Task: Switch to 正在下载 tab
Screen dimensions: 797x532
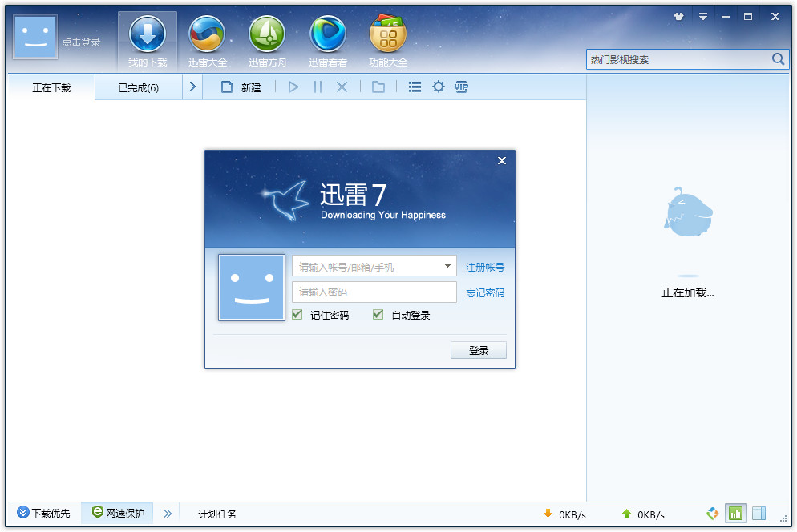Action: click(x=51, y=87)
